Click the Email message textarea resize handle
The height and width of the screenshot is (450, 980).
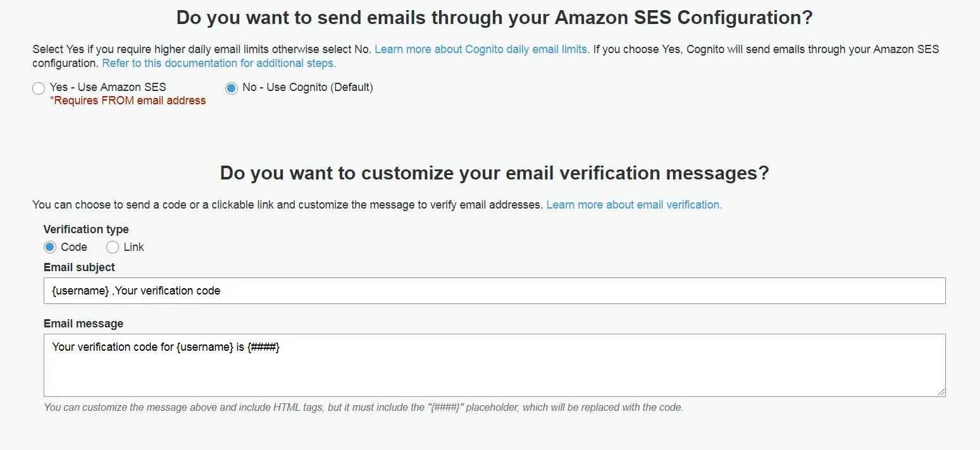941,392
